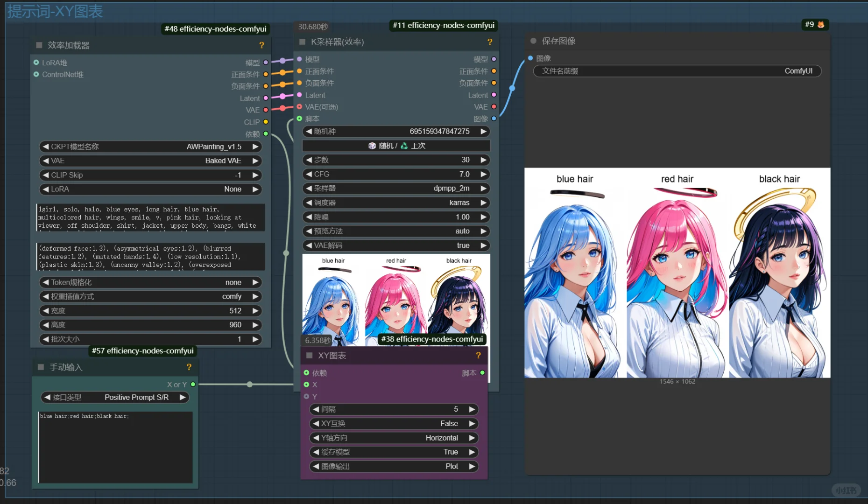Open the 接口类型 dropdown showing Positive Prompt S/R

(x=115, y=398)
